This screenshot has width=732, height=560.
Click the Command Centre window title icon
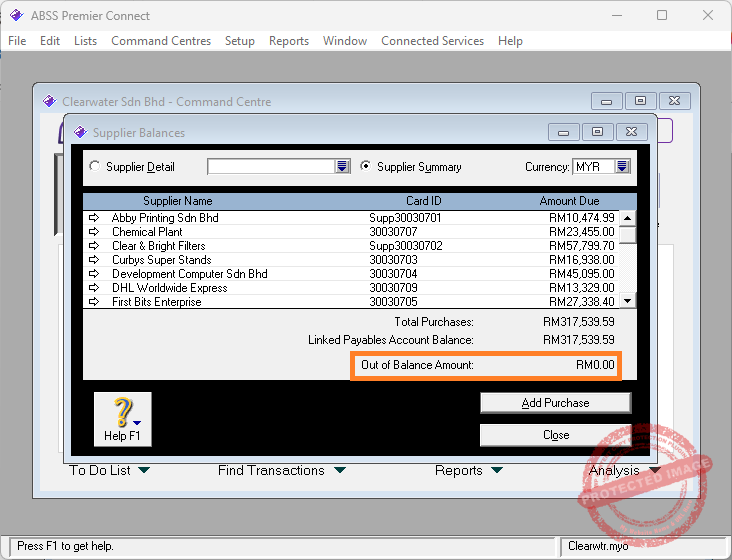tap(49, 101)
